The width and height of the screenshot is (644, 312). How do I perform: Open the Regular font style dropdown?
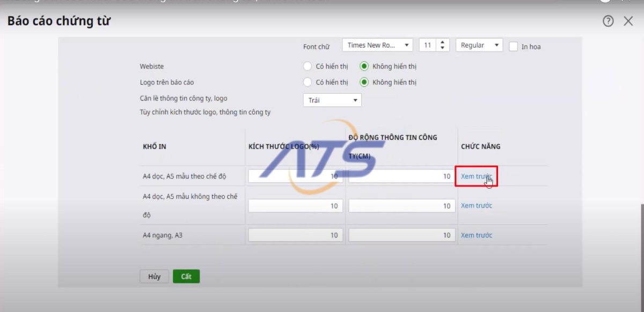coord(479,46)
